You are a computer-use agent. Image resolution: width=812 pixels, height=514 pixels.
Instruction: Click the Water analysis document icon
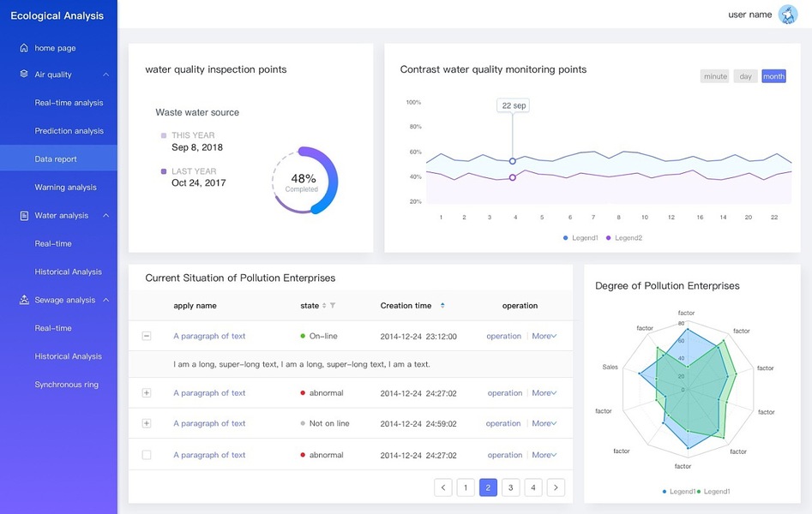point(24,216)
